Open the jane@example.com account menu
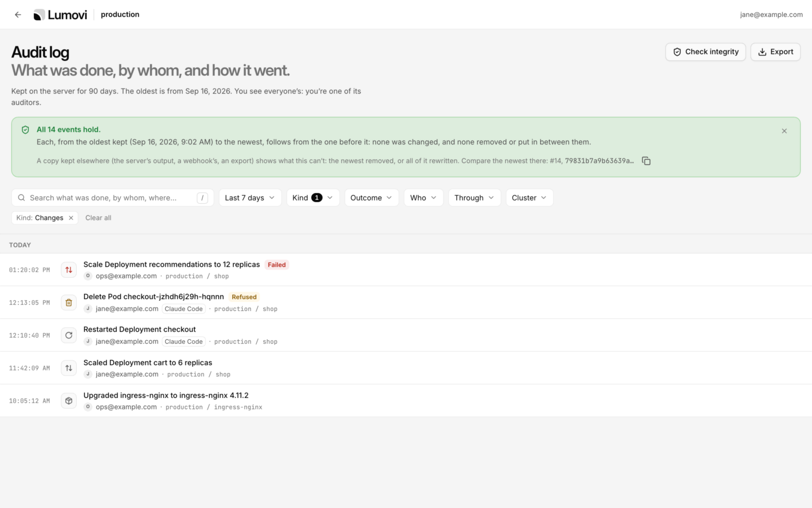 point(771,15)
